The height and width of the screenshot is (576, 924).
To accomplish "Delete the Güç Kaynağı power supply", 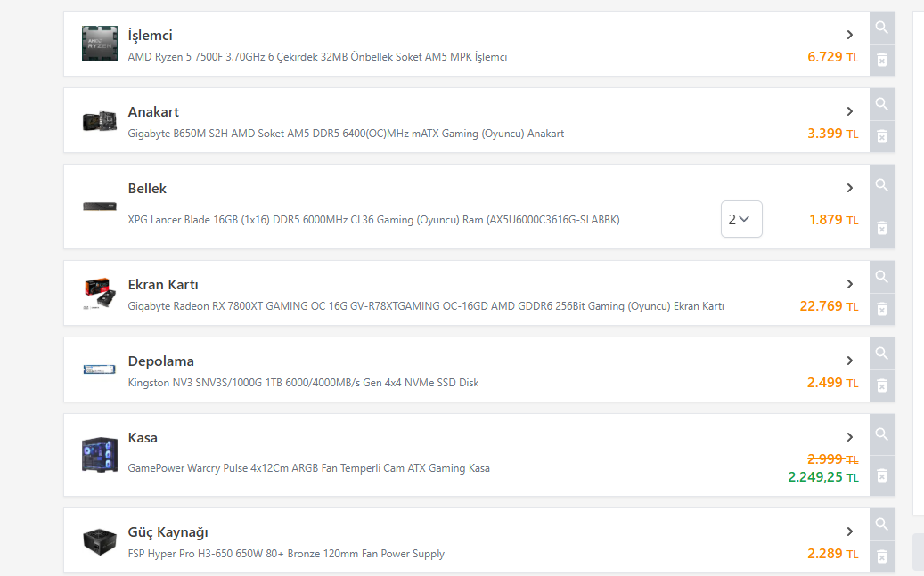I will (881, 556).
